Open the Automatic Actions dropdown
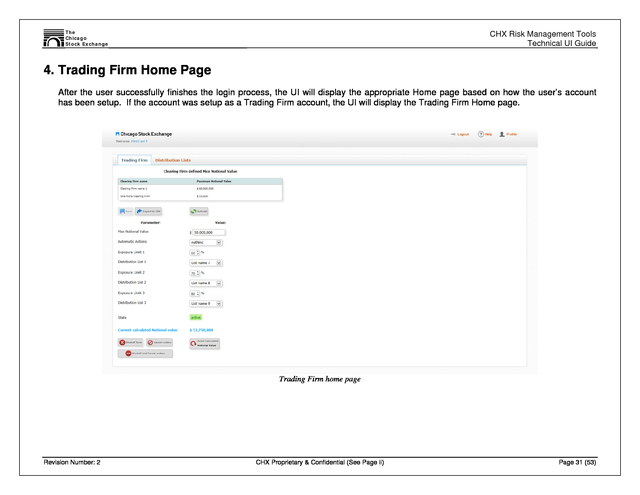The height and width of the screenshot is (495, 640). coord(206,242)
